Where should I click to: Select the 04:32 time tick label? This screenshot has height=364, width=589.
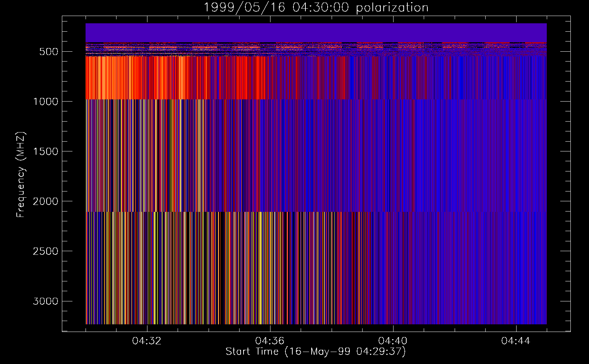(x=147, y=341)
